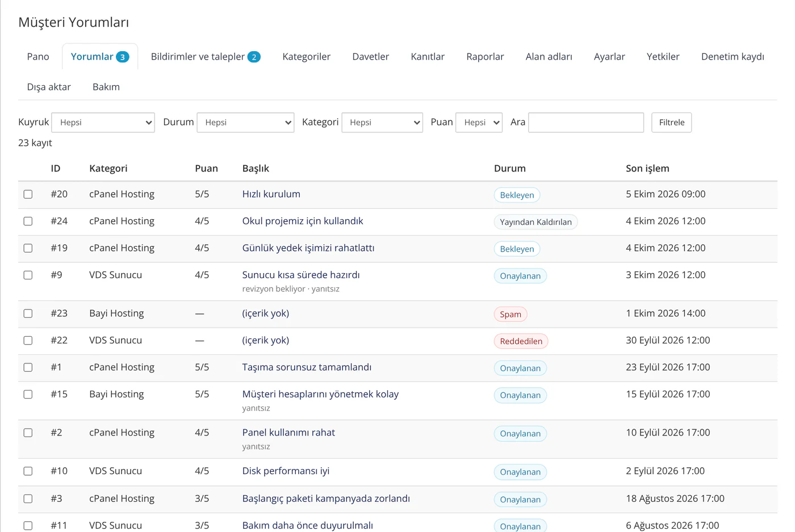Switch to the Yetkiler tab
Screen dimensions: 795x532
pyautogui.click(x=663, y=57)
